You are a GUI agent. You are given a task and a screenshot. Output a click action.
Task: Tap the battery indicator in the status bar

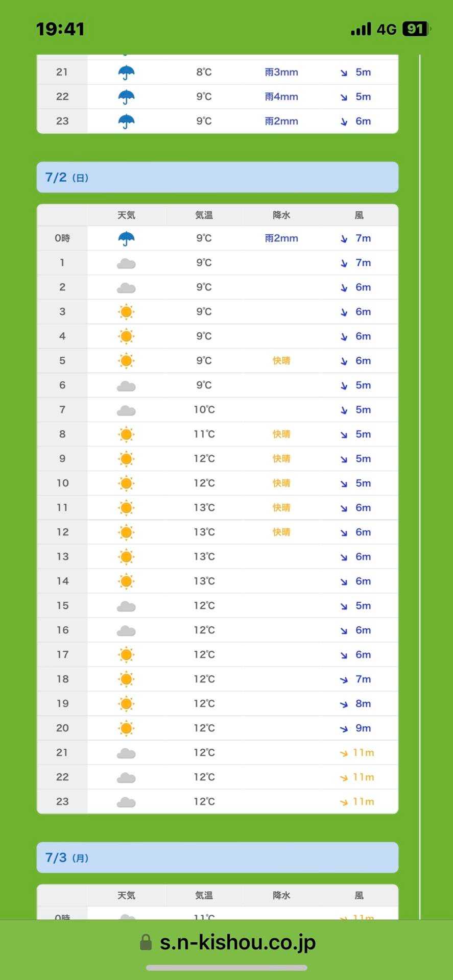[416, 29]
